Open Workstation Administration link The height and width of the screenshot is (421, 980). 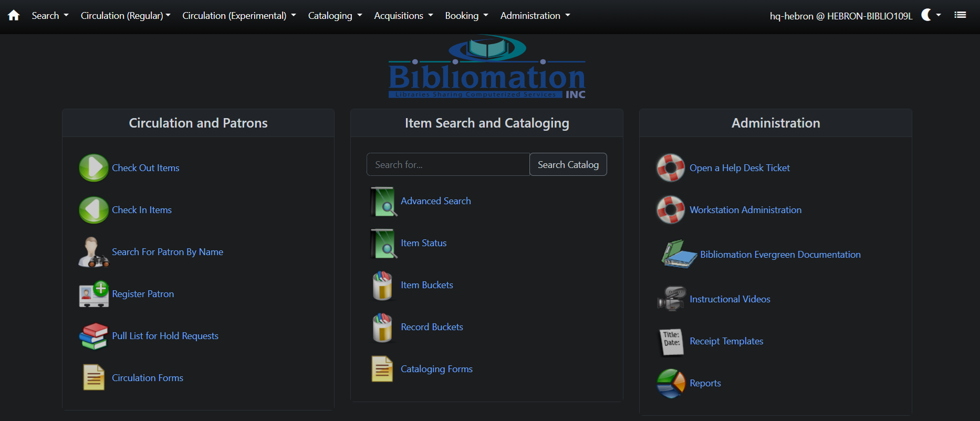745,210
